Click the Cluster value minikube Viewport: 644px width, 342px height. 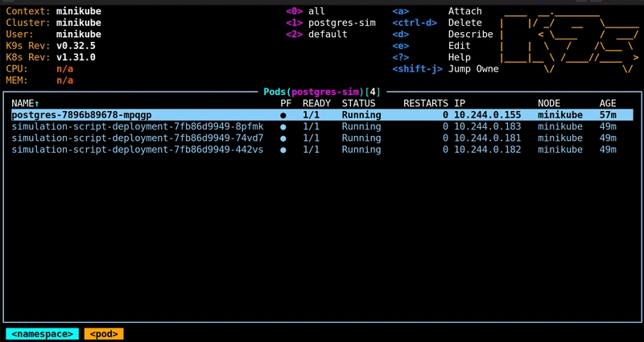tap(79, 23)
